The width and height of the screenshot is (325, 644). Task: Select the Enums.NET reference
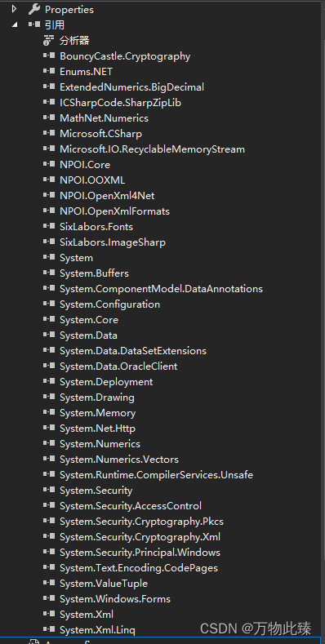pos(86,72)
